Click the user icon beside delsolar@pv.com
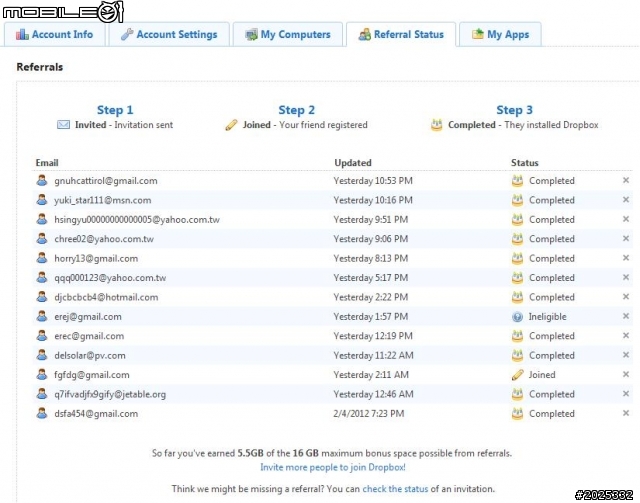Image resolution: width=640 pixels, height=503 pixels. coord(42,355)
